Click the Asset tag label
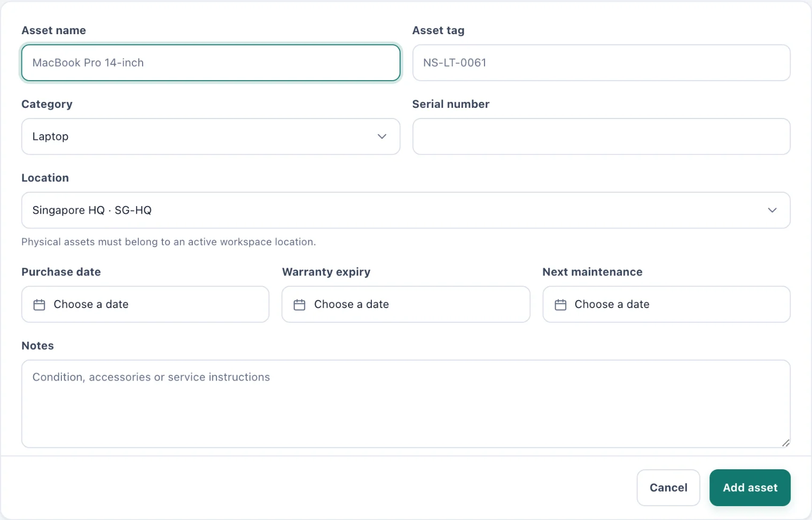The image size is (812, 520). [438, 30]
